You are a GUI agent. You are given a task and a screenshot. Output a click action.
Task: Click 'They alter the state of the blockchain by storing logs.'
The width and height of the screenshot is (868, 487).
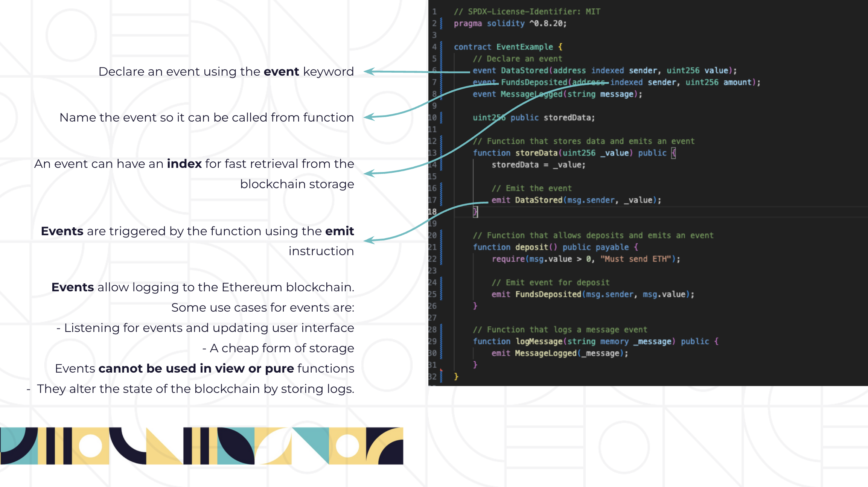click(x=196, y=389)
